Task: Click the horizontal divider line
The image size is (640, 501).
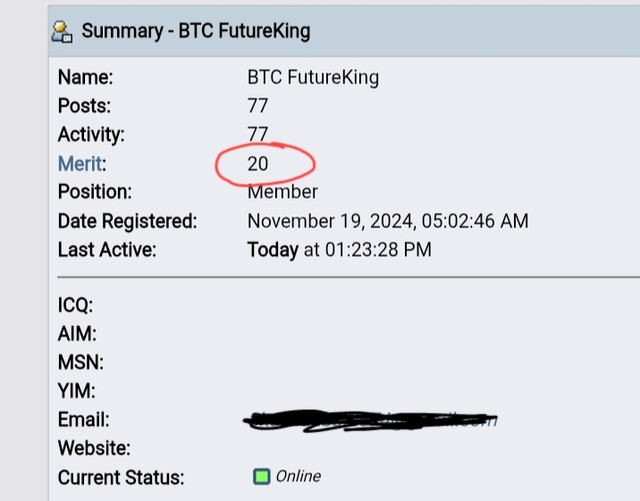Action: pyautogui.click(x=349, y=277)
